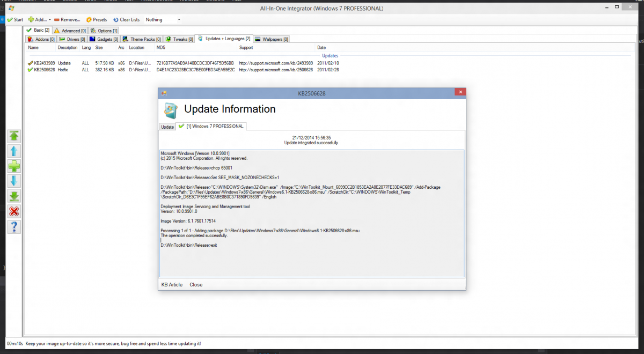
Task: Click the green plus Add icon in sidebar
Action: [x=14, y=166]
